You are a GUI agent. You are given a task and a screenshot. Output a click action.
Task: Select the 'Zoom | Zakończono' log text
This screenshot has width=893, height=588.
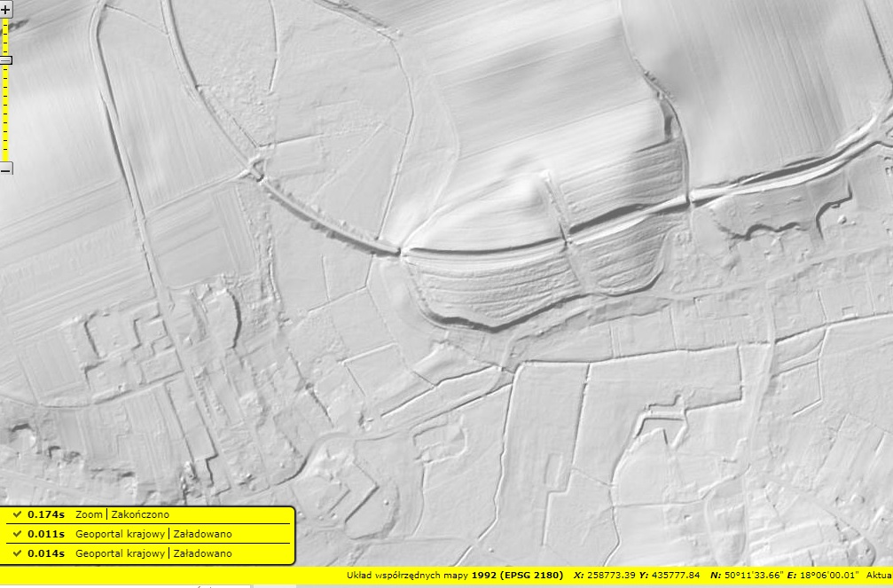[x=122, y=514]
